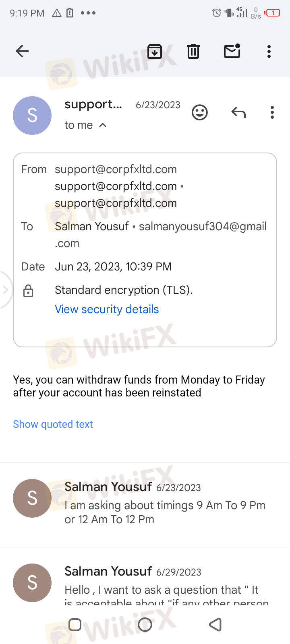
Task: Tap the lock encryption icon
Action: [28, 291]
